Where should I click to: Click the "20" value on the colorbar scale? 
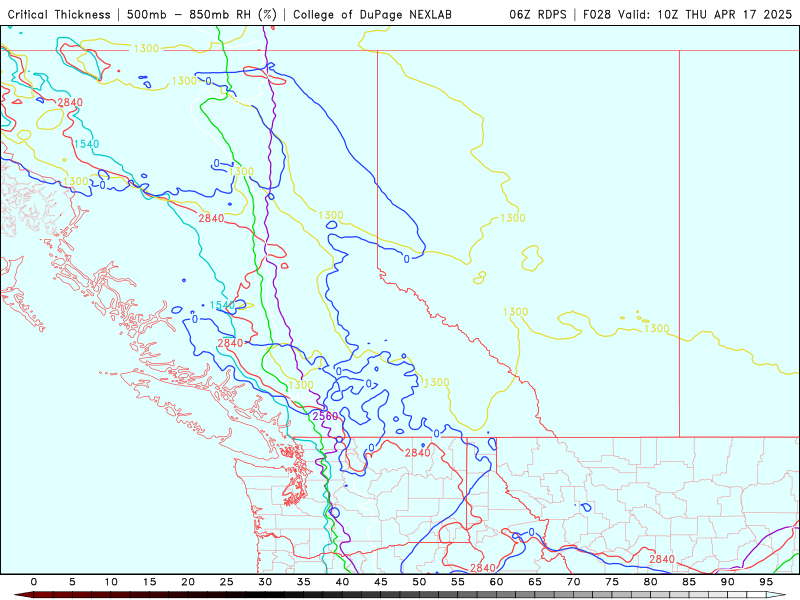188,582
